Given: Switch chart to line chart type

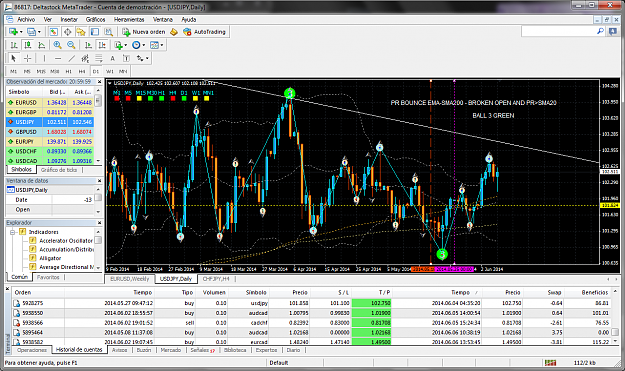Looking at the screenshot, I should [x=41, y=45].
